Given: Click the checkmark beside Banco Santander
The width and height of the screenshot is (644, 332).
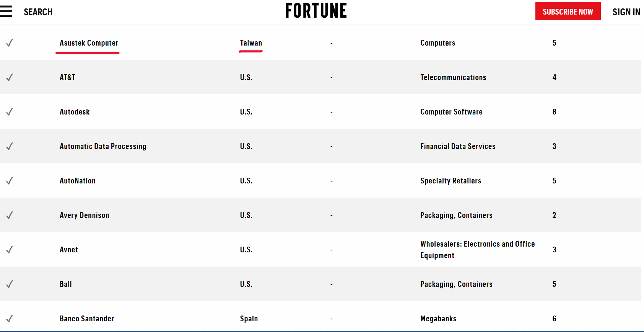Looking at the screenshot, I should tap(10, 319).
